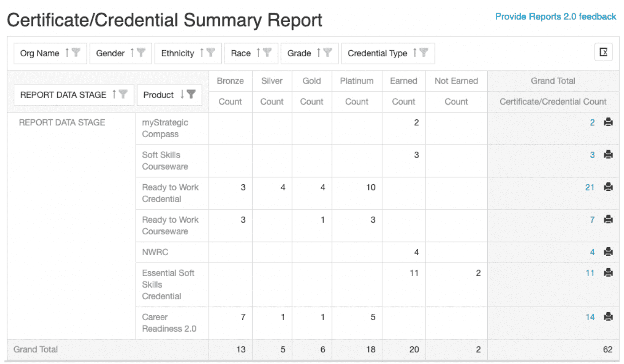Click printer icon for Career Readiness 2.0
624x364 pixels.
point(608,317)
